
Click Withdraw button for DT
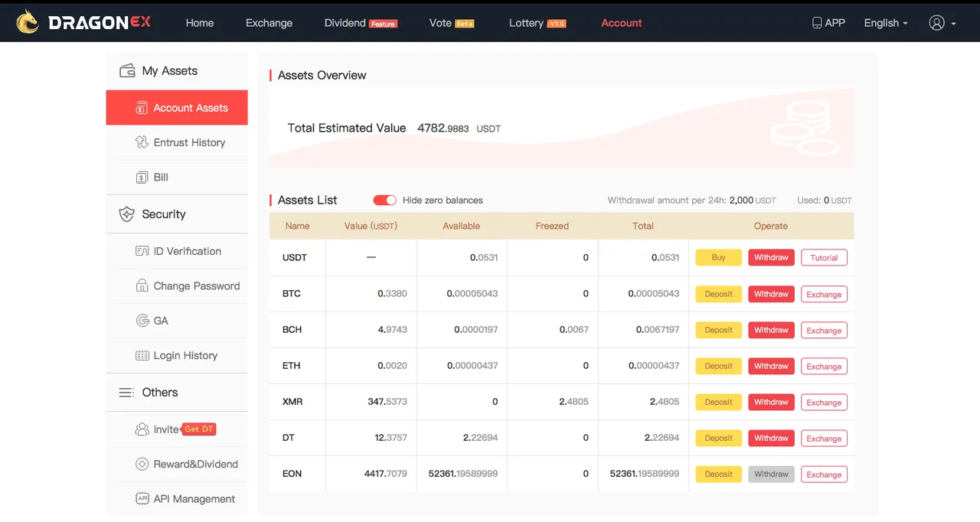click(x=771, y=438)
